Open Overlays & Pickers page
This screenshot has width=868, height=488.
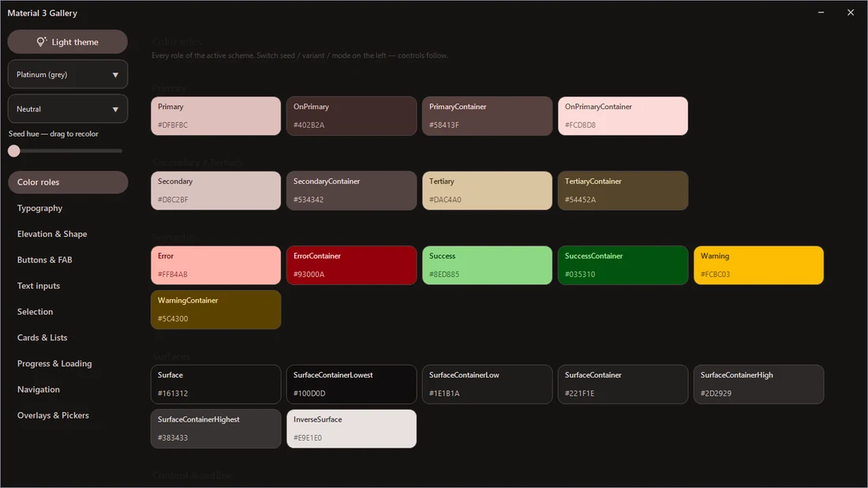tap(68, 415)
